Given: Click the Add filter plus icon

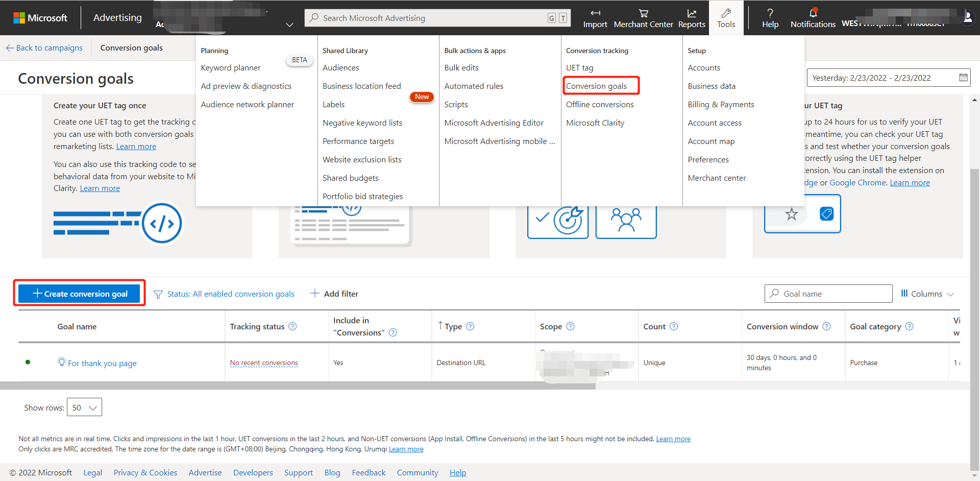Looking at the screenshot, I should coord(315,293).
